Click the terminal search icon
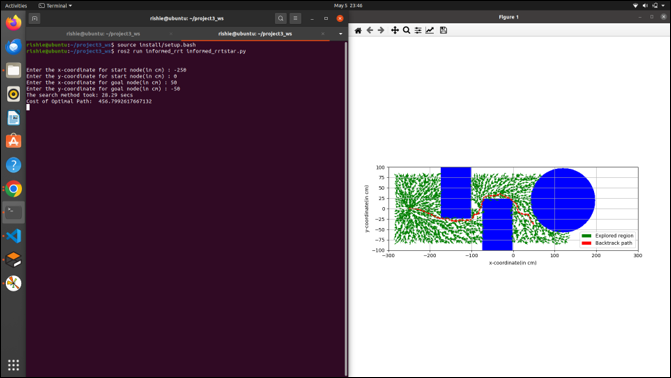This screenshot has width=671, height=378. (280, 18)
